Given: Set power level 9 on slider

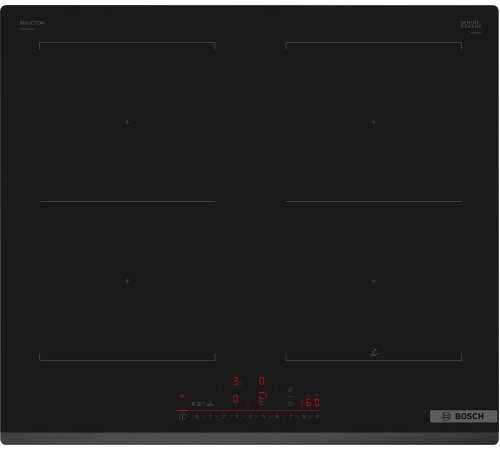Looking at the screenshot, I should click(x=317, y=416).
